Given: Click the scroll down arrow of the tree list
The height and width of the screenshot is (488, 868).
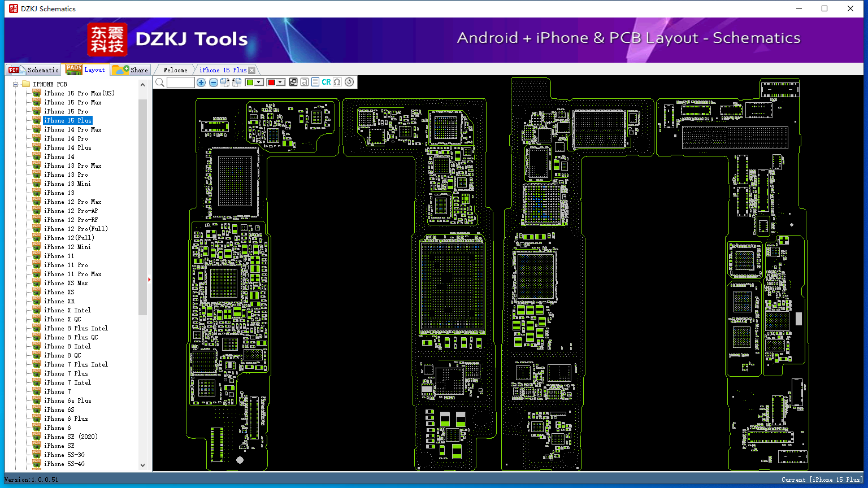Looking at the screenshot, I should 142,465.
